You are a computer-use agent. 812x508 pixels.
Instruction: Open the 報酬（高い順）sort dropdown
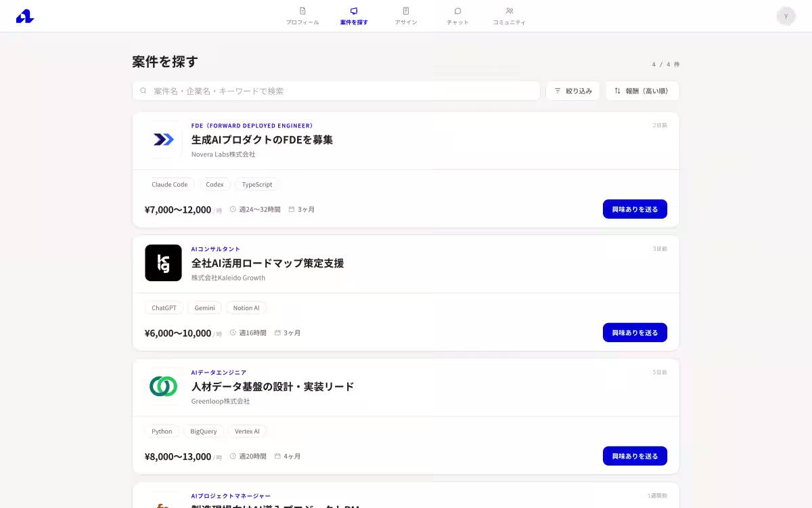click(642, 91)
